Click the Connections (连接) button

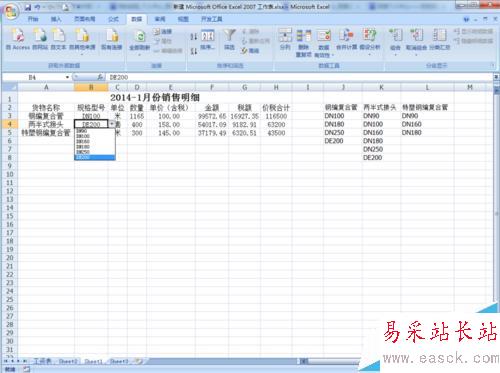pos(162,32)
